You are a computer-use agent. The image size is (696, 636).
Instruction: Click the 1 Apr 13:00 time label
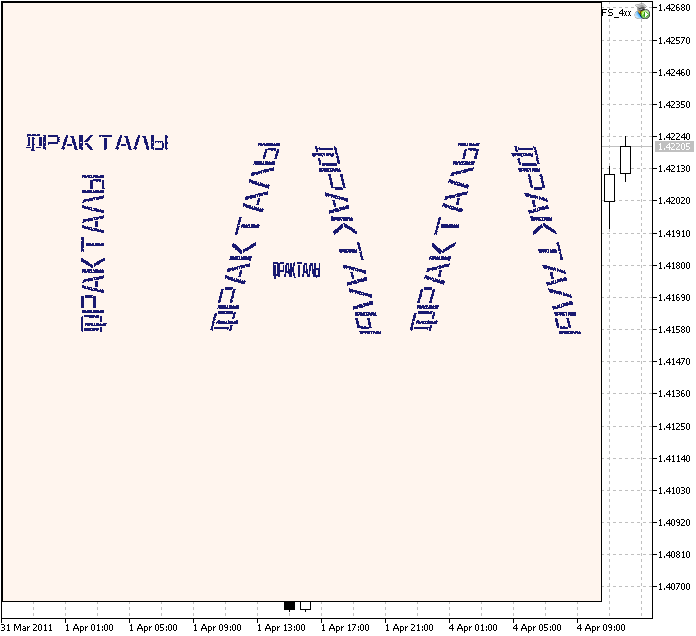281,628
